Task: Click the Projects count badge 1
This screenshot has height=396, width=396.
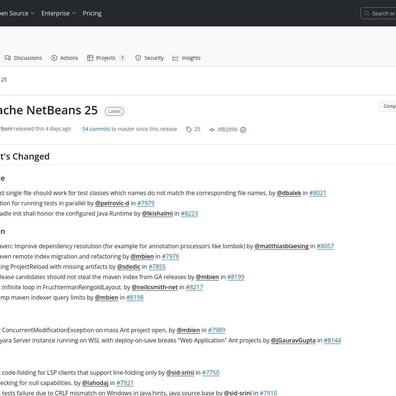Action: tap(122, 58)
